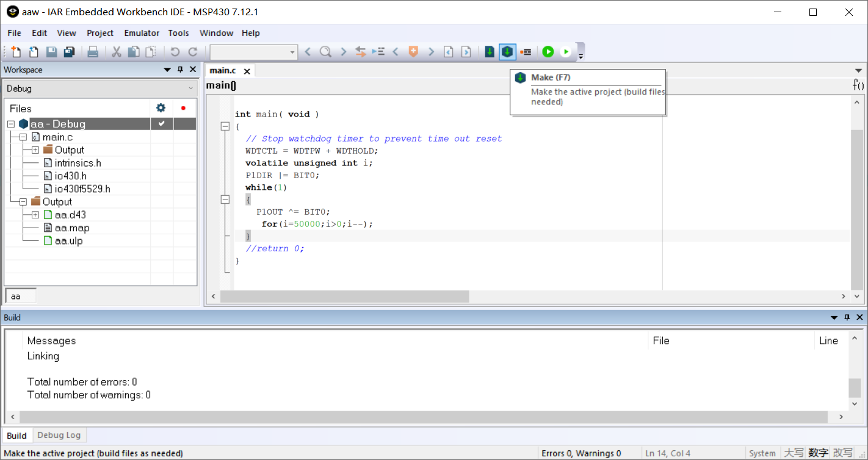Click the Make toolbar icon

(507, 52)
